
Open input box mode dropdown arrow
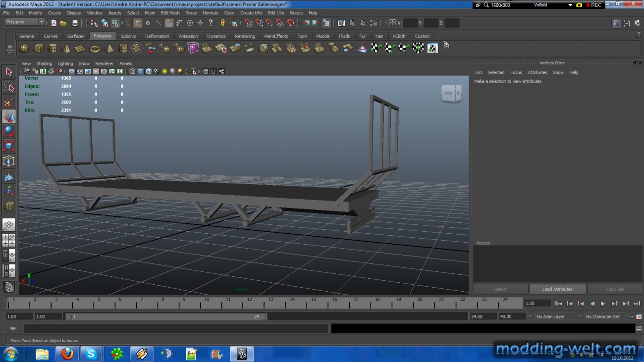point(386,23)
